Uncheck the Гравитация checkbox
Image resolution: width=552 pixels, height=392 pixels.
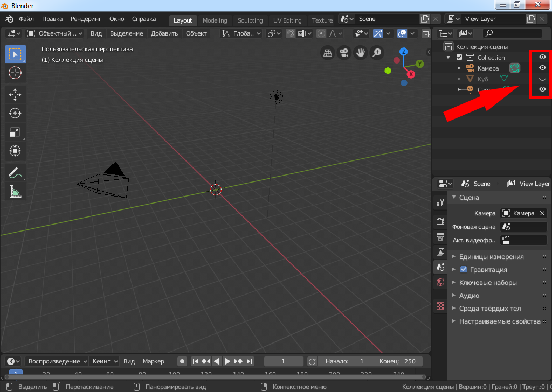click(463, 269)
